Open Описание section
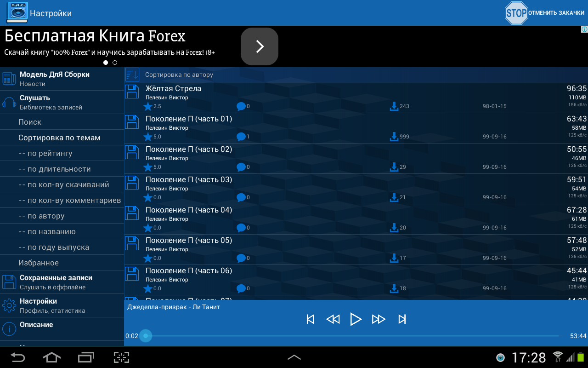 [62, 329]
